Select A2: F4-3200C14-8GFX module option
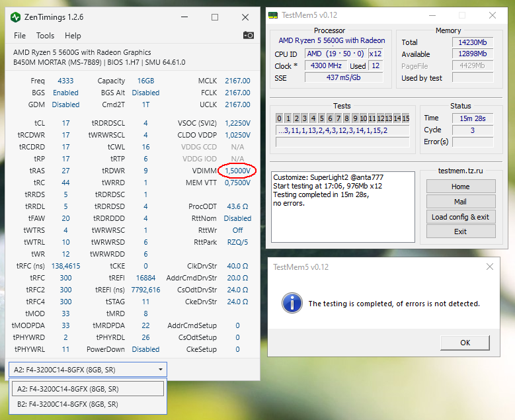 88,389
